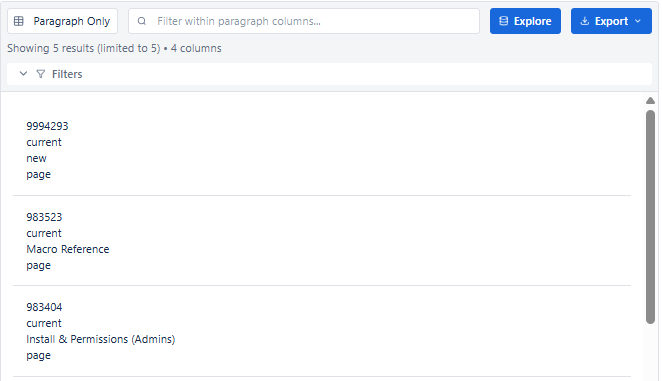Viewport: 662px width, 381px height.
Task: Click the results count summary text
Action: tap(114, 49)
